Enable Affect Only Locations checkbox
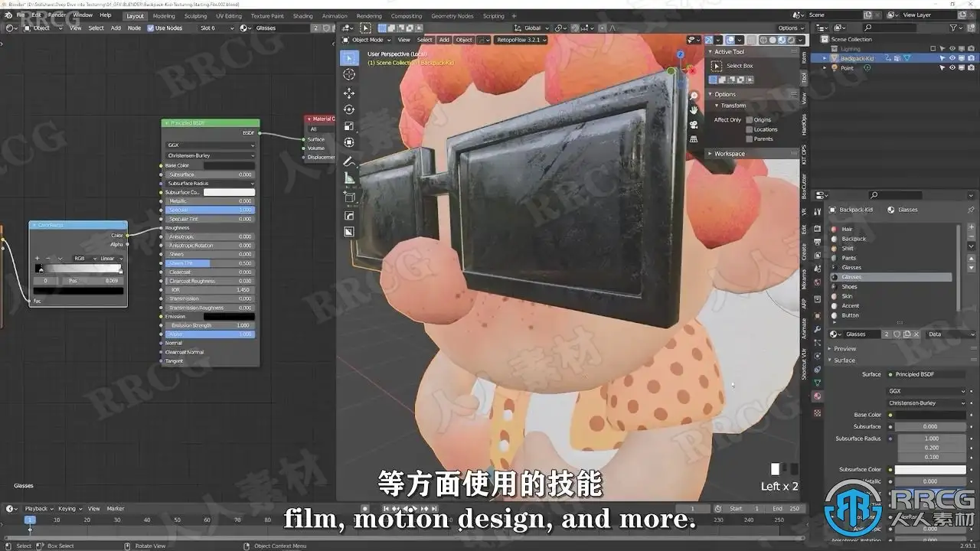This screenshot has width=980, height=551. (x=750, y=129)
